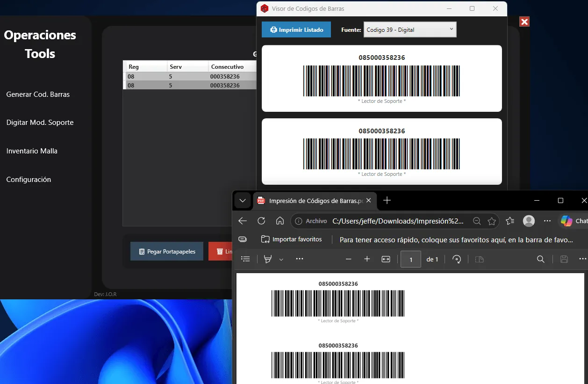This screenshot has width=588, height=384.
Task: Click the Consecutivo column header
Action: pyautogui.click(x=231, y=66)
